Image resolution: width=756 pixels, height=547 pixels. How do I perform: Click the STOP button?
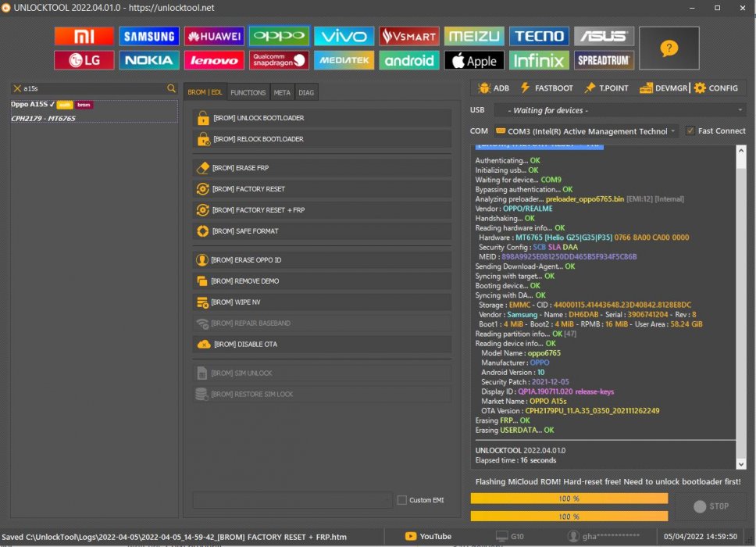[711, 506]
